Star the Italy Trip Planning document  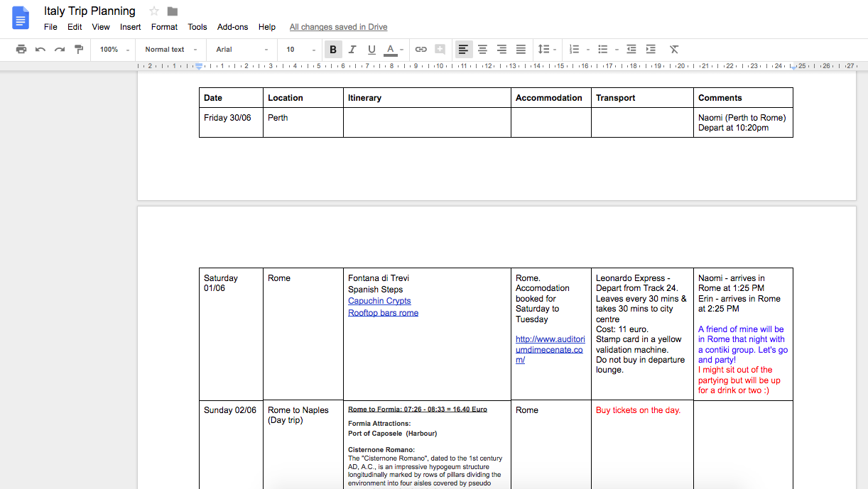(154, 11)
